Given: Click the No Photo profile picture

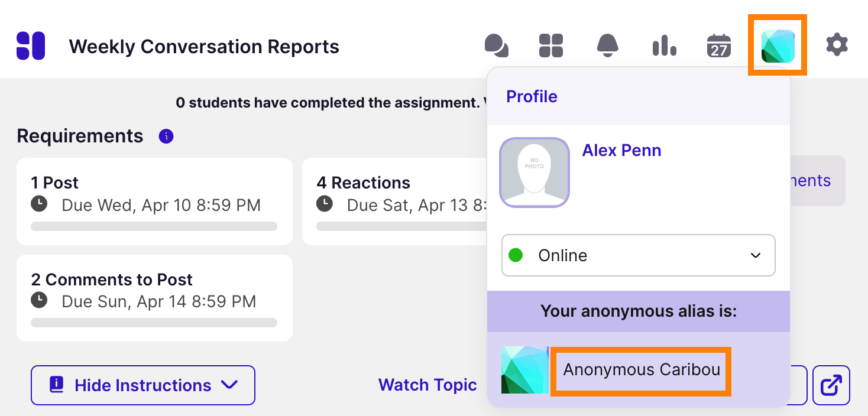Looking at the screenshot, I should 535,173.
